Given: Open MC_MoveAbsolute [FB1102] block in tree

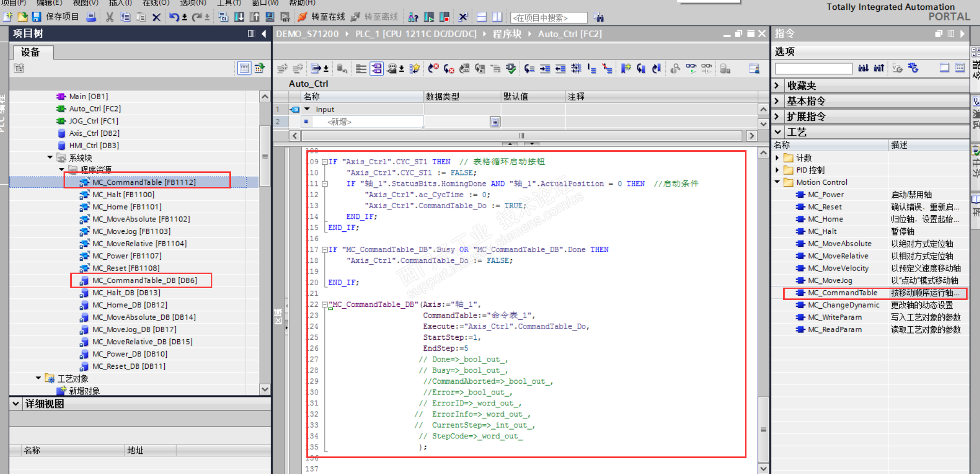Looking at the screenshot, I should point(141,219).
